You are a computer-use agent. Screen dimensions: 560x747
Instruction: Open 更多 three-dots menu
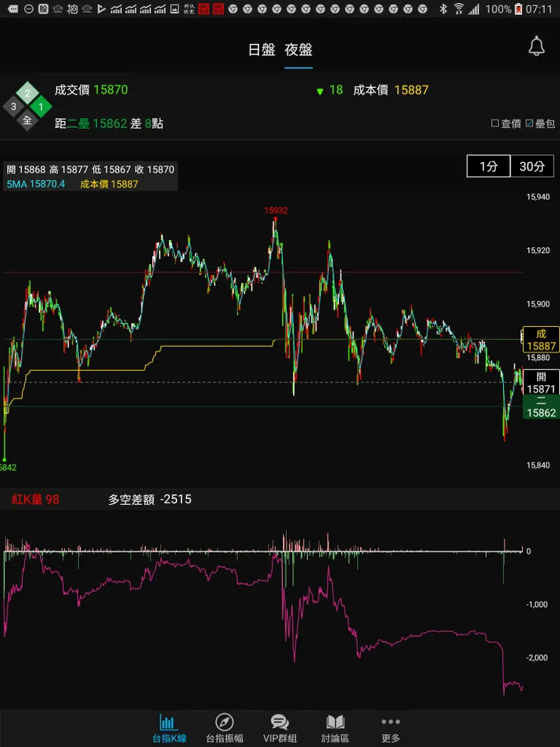[x=390, y=729]
